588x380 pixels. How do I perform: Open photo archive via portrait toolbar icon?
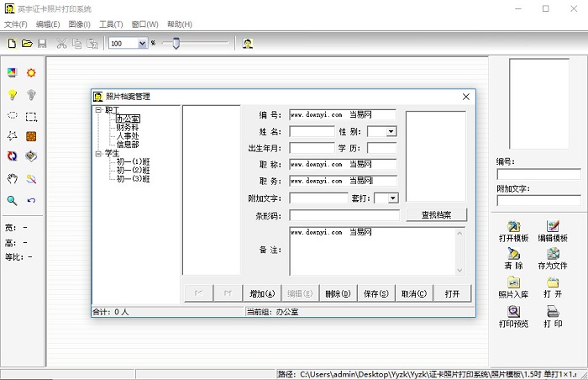pos(249,43)
